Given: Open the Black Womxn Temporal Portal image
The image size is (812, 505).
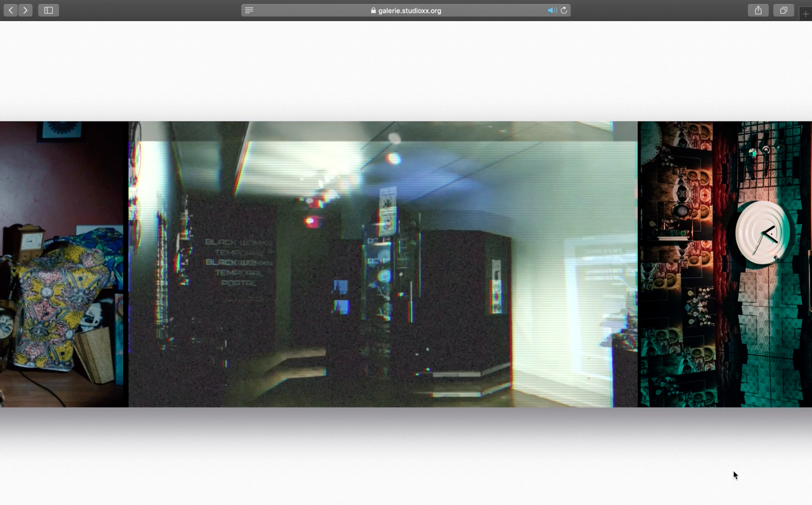Looking at the screenshot, I should (x=383, y=264).
